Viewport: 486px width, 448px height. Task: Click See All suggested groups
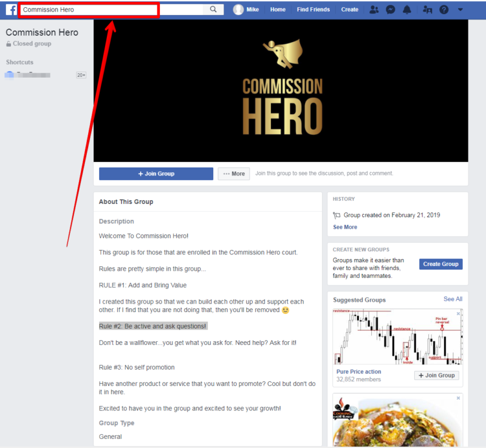click(x=453, y=299)
